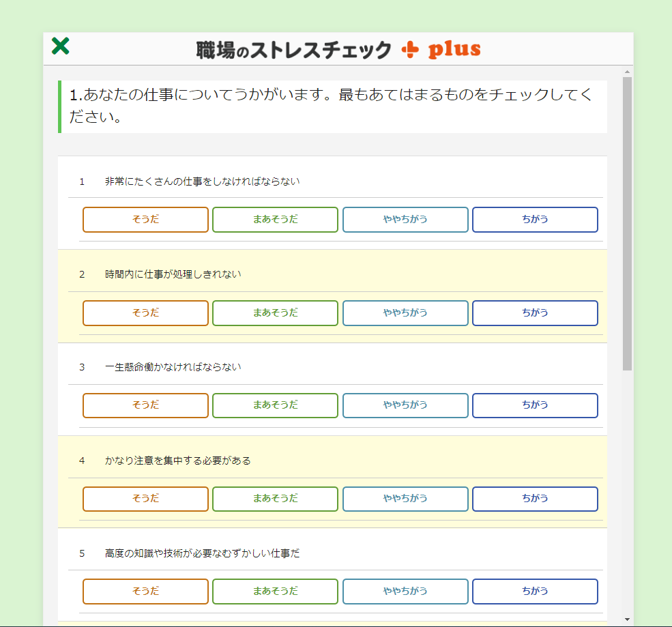This screenshot has height=627, width=672.
Task: Pick ややちがう for question 4
Action: pyautogui.click(x=405, y=499)
